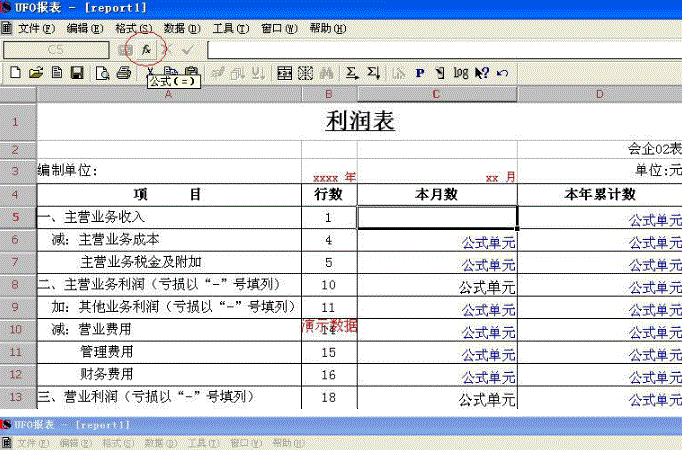
Task: Open the 工具(T) menu
Action: click(230, 28)
